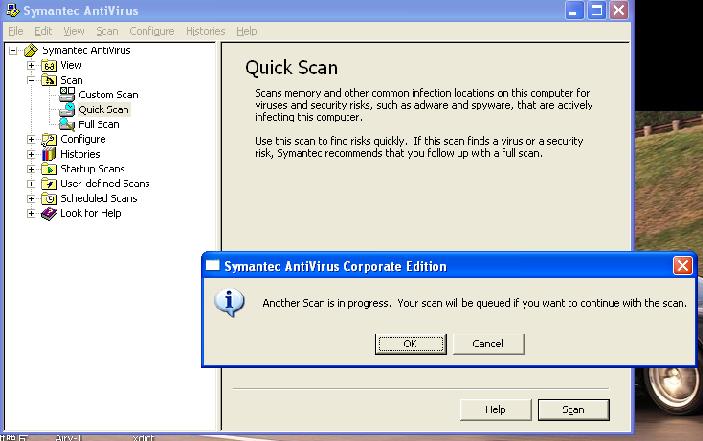Click the Corporate Edition dialog title icon

pos(212,266)
